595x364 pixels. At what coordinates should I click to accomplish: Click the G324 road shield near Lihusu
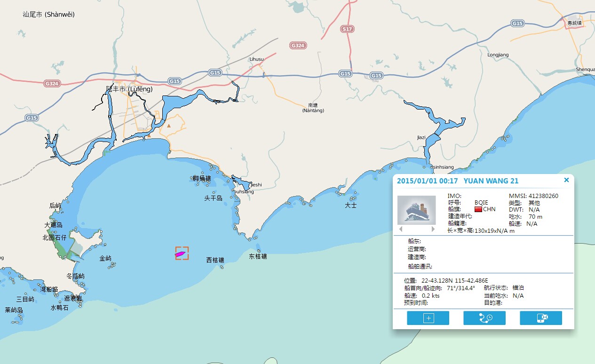[x=298, y=46]
